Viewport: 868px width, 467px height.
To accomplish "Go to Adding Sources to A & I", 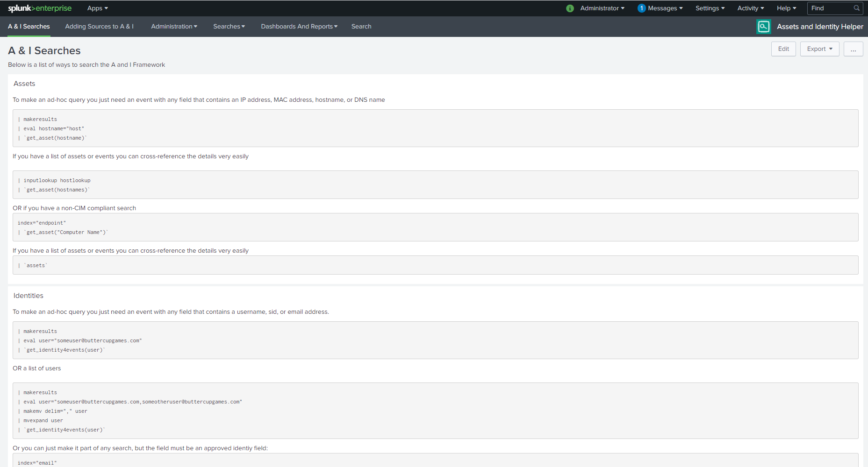I will (x=100, y=27).
